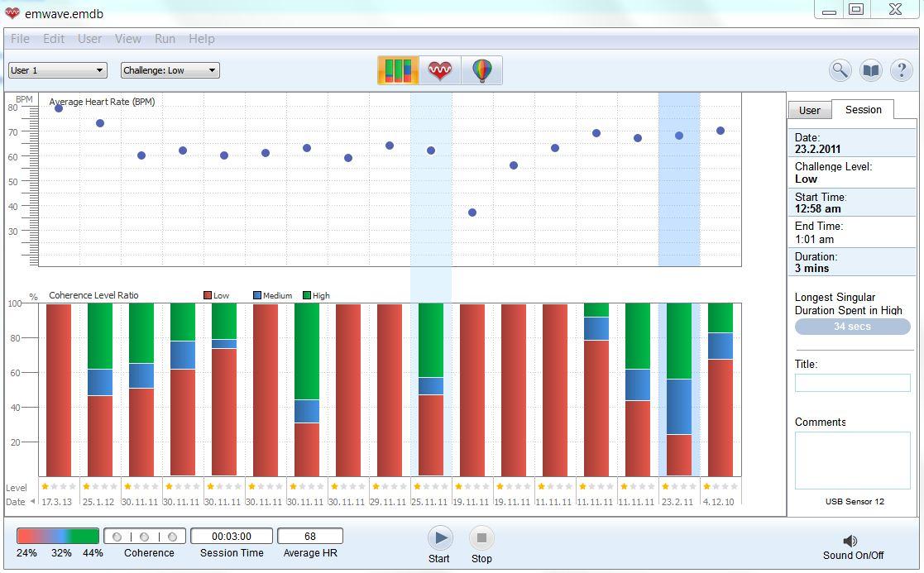
Task: Select the 17.3.13 session bar
Action: [x=59, y=389]
